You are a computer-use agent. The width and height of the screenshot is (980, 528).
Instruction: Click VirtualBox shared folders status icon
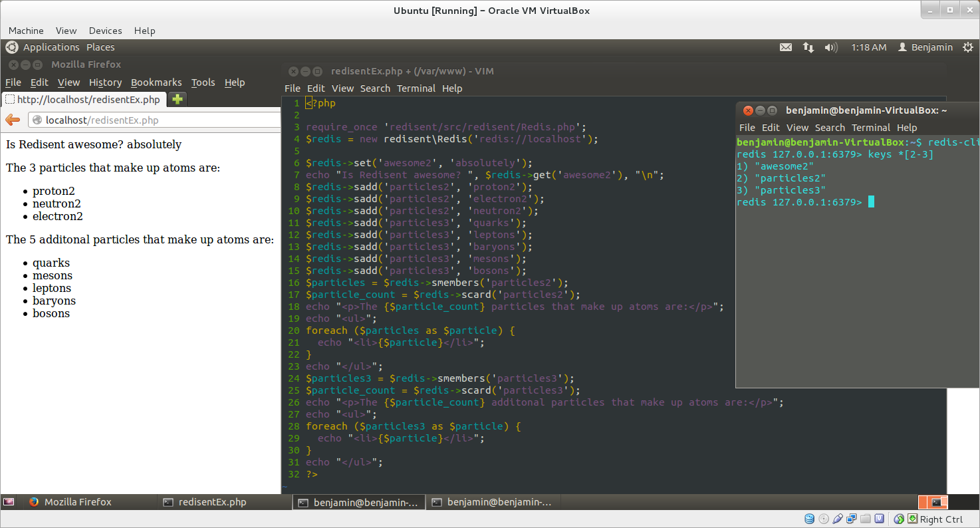coord(866,519)
